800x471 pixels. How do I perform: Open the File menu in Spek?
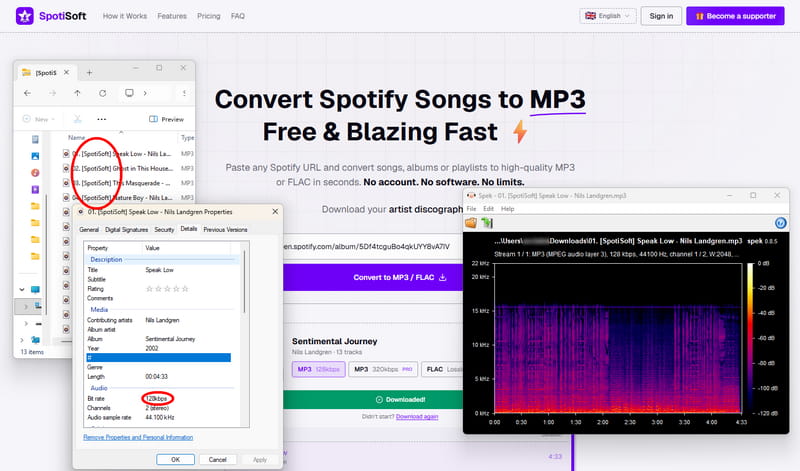click(x=471, y=209)
